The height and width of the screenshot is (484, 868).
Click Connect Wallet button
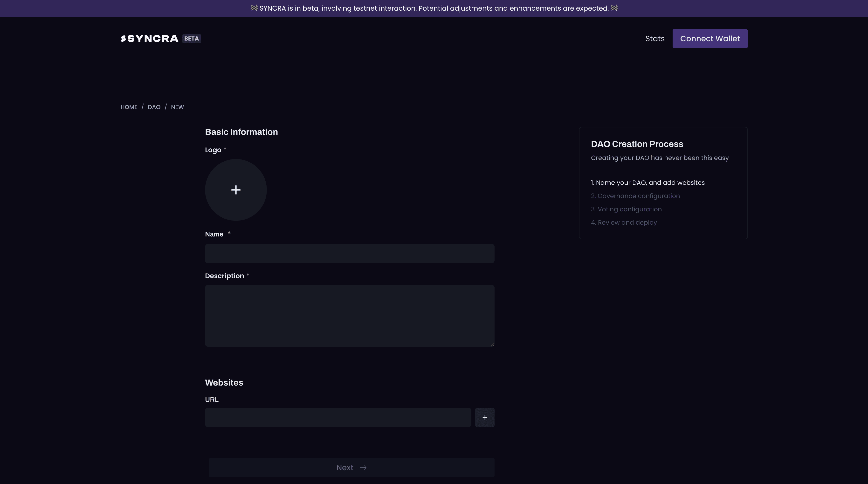click(710, 39)
